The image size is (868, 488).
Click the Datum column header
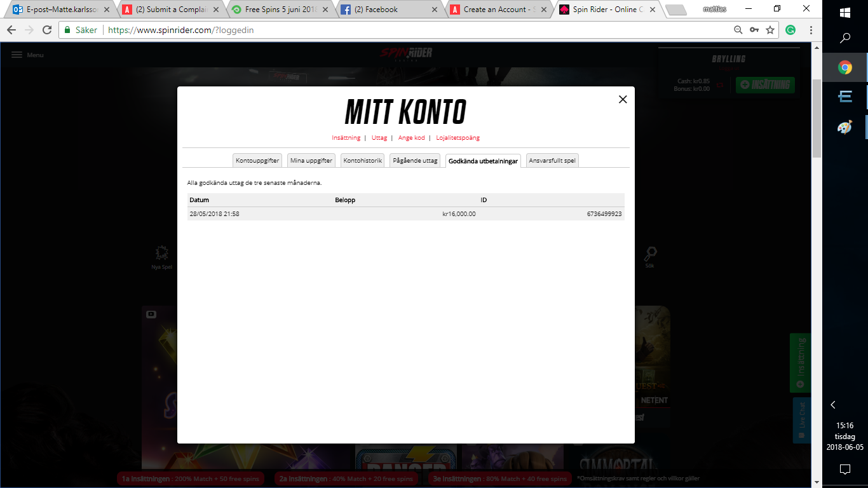[199, 200]
